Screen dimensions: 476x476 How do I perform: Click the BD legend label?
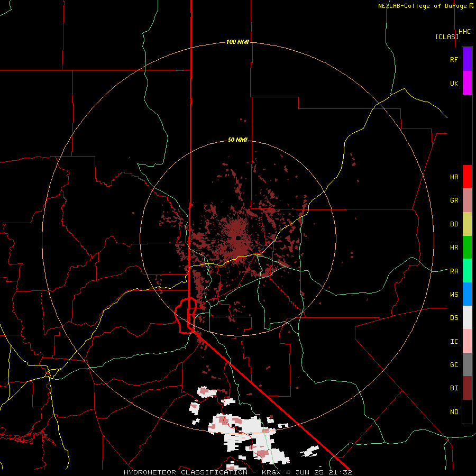pos(454,224)
